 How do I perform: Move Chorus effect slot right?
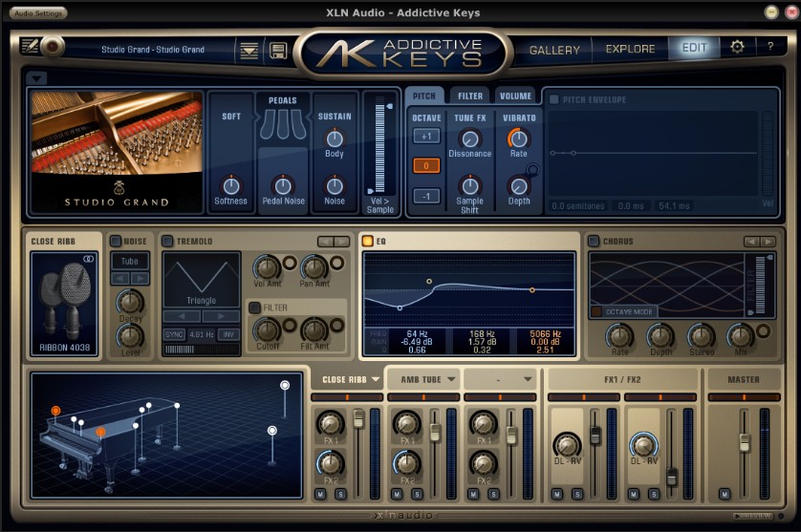coord(768,241)
